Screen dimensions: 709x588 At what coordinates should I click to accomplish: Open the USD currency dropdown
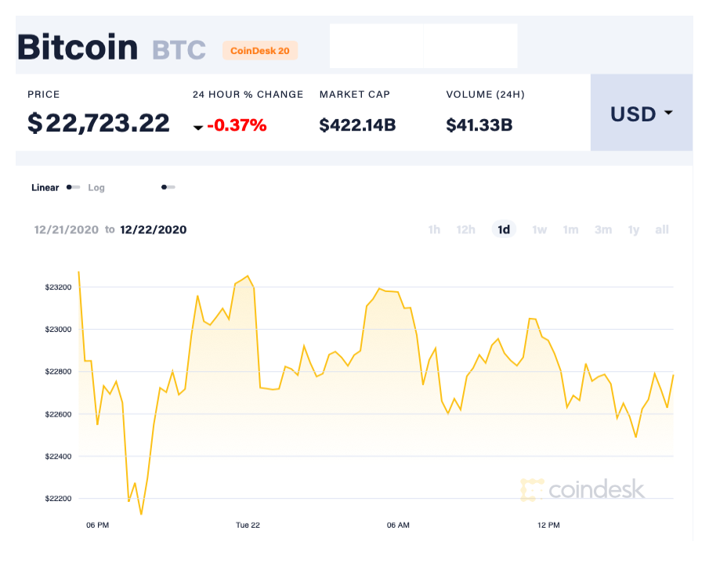(x=640, y=114)
